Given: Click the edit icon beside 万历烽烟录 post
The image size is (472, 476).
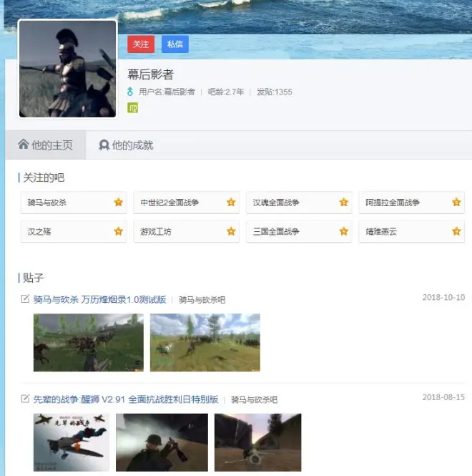Looking at the screenshot, I should pyautogui.click(x=26, y=299).
